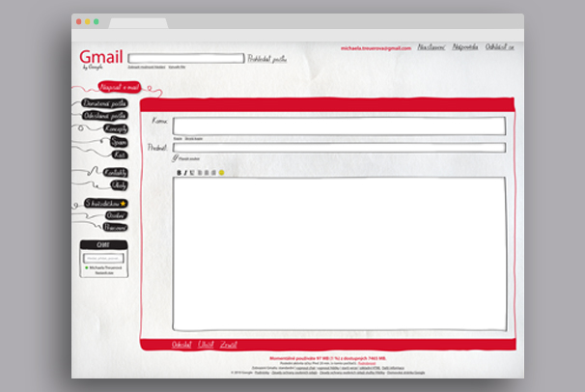Click the Uložit save draft link

(x=206, y=344)
